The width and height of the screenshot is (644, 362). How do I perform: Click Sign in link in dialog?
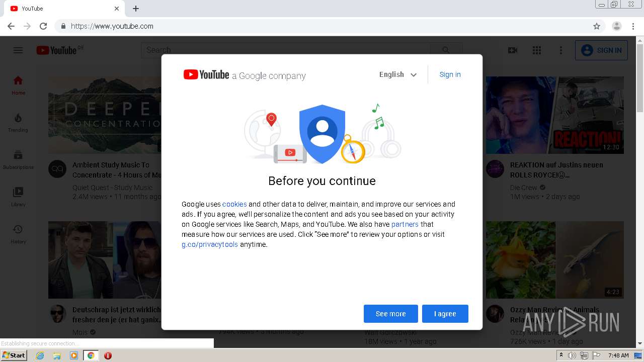[x=450, y=74]
